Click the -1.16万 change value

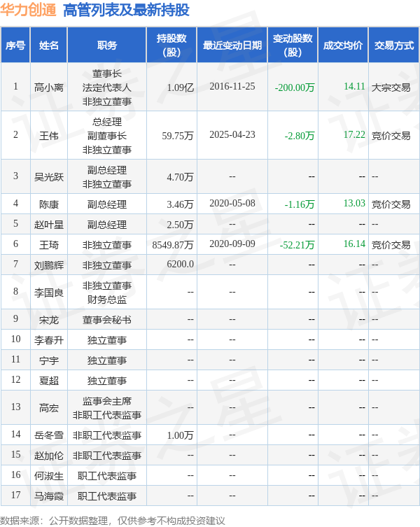300,204
